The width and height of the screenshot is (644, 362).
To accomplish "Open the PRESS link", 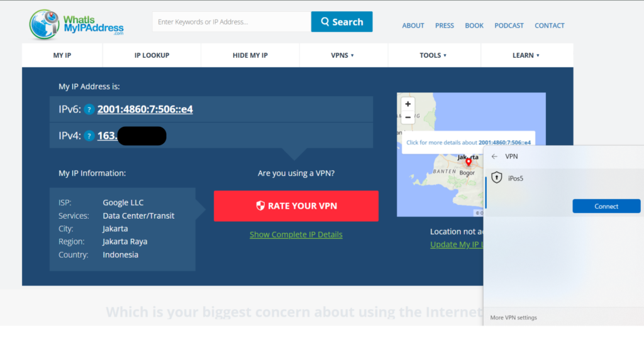I will 445,25.
